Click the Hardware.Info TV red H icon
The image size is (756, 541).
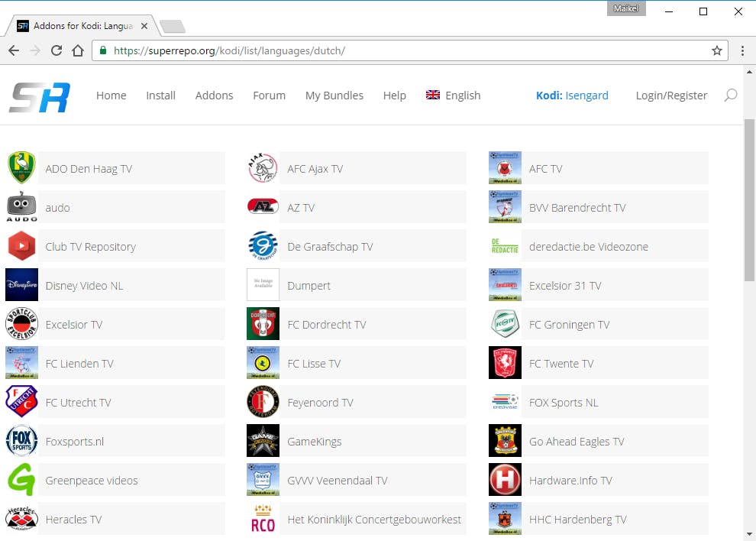tap(505, 480)
